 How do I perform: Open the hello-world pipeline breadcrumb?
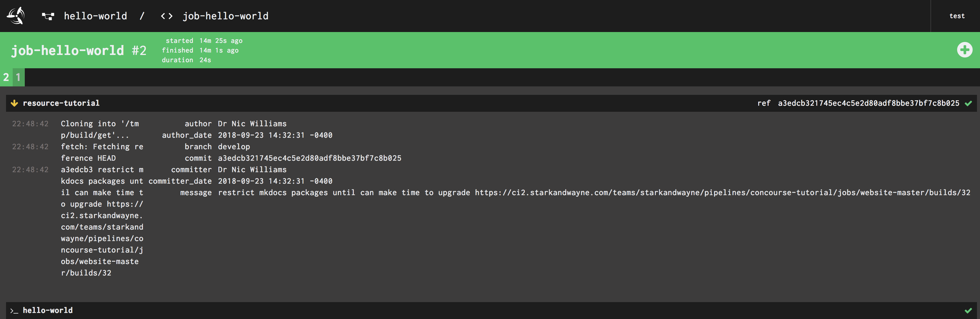tap(95, 16)
